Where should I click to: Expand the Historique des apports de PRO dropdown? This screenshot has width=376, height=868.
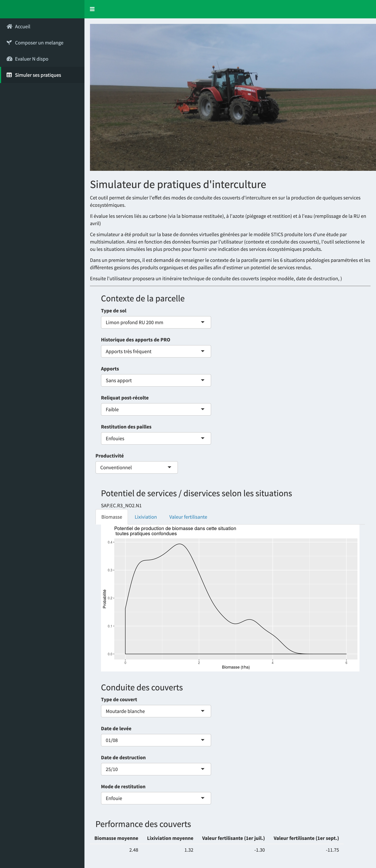(x=156, y=352)
